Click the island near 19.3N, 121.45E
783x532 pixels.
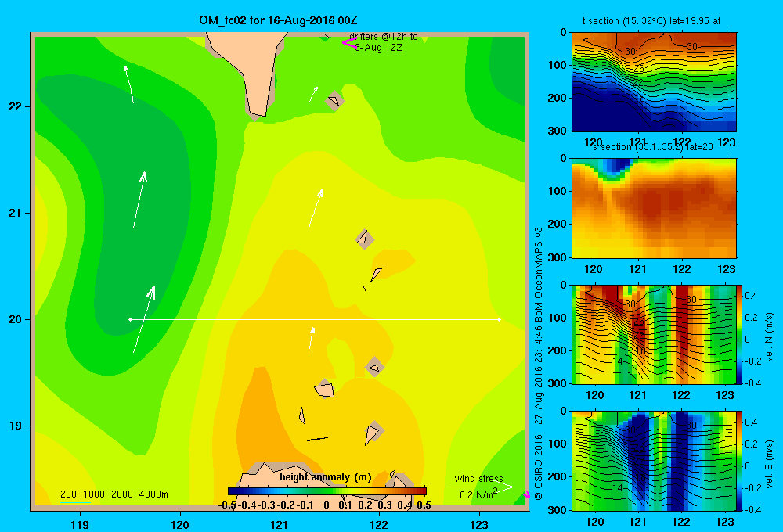pos(324,389)
